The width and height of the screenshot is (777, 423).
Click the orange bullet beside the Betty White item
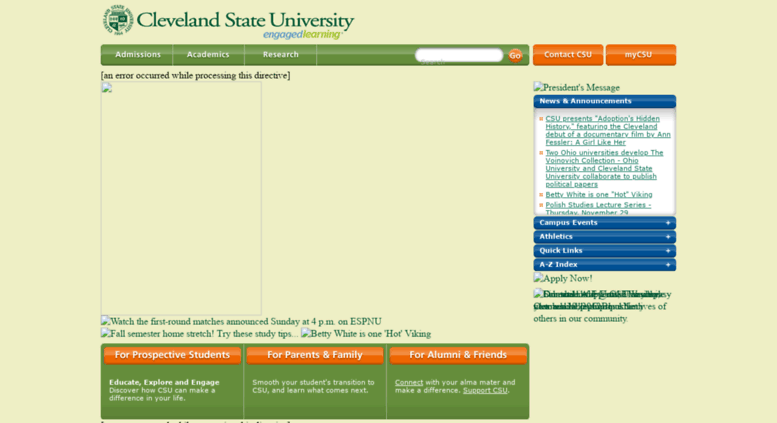(x=541, y=195)
